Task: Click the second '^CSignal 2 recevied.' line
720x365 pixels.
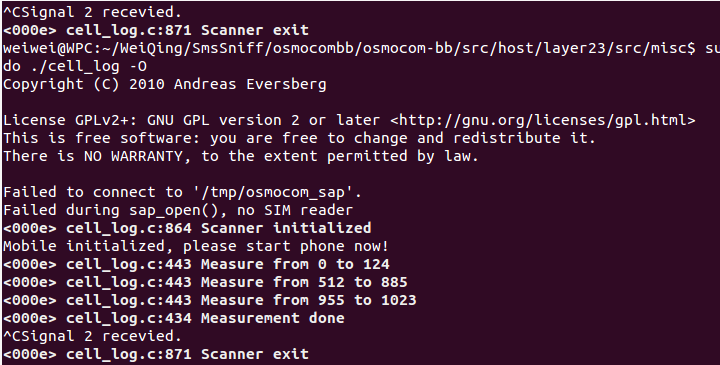Action: [x=92, y=336]
